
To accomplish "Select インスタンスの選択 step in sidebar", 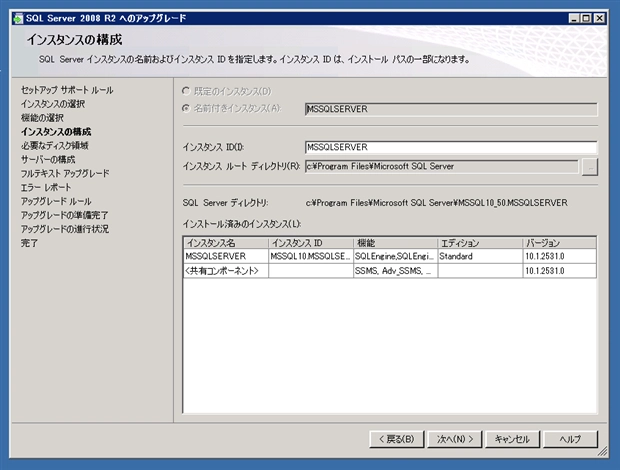I will coord(53,104).
